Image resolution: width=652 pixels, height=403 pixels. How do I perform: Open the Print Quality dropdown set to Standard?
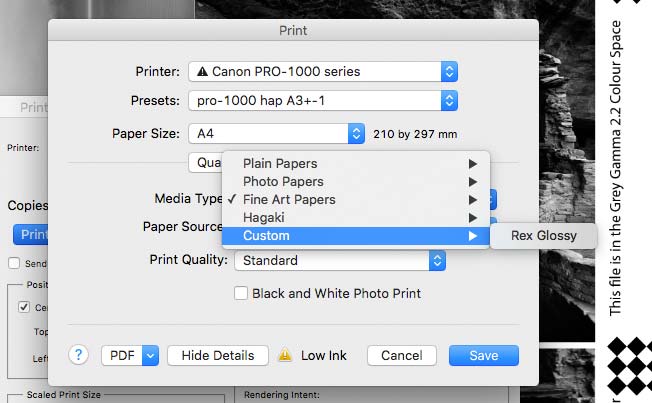pos(340,260)
